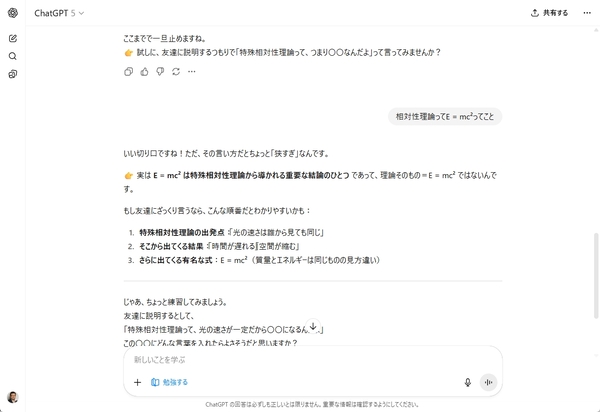Screen dimensions: 600x412
Task: Activate voice mode with the waveform button
Action: click(x=488, y=382)
